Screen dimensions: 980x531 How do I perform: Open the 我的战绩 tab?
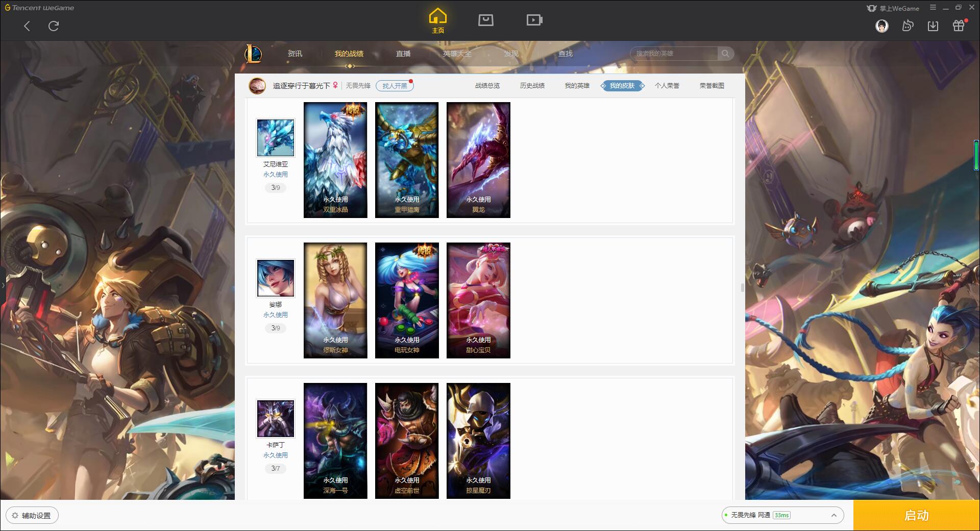point(349,54)
